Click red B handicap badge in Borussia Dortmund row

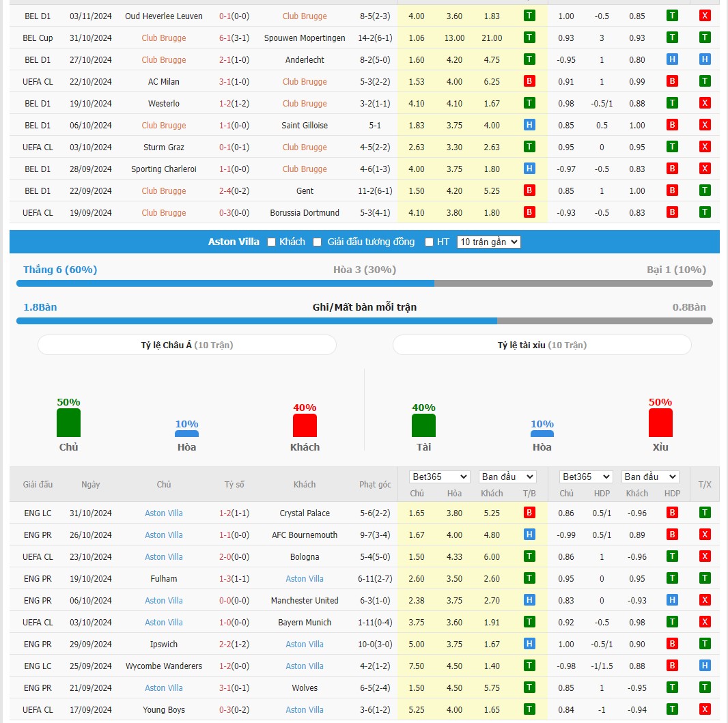pyautogui.click(x=672, y=212)
